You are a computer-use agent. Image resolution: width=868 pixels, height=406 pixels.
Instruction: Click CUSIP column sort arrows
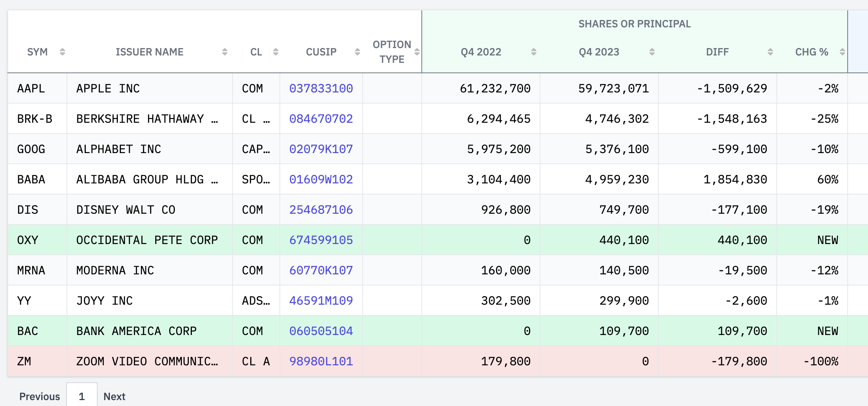(357, 52)
